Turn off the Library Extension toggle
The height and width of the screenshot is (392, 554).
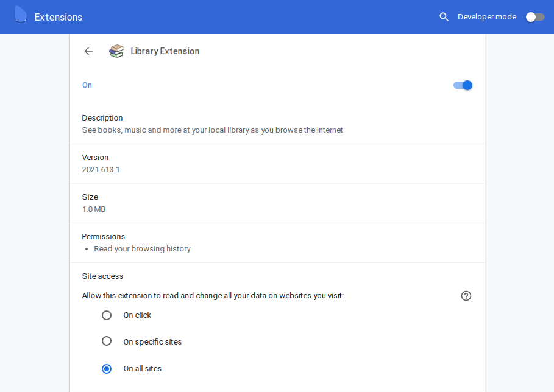tap(463, 85)
